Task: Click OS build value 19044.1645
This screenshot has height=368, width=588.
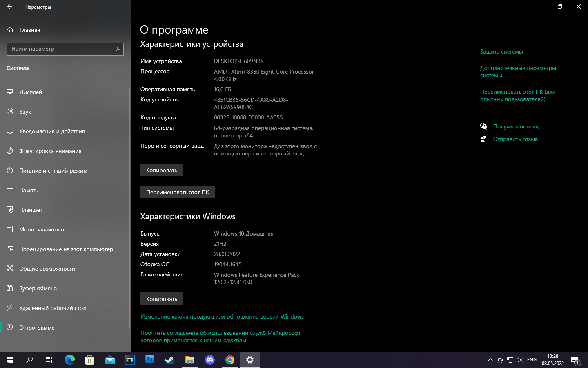Action: pyautogui.click(x=228, y=264)
